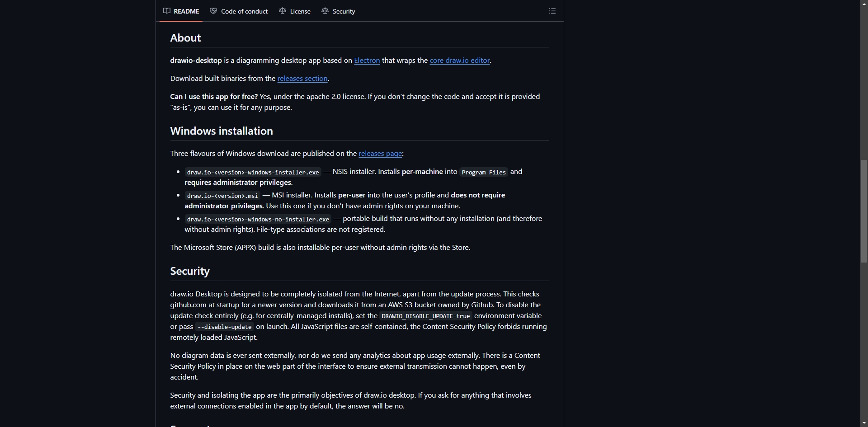This screenshot has width=868, height=427.
Task: Click the DRAWIO_DISABLE_UPDATE=true code text
Action: 425,316
